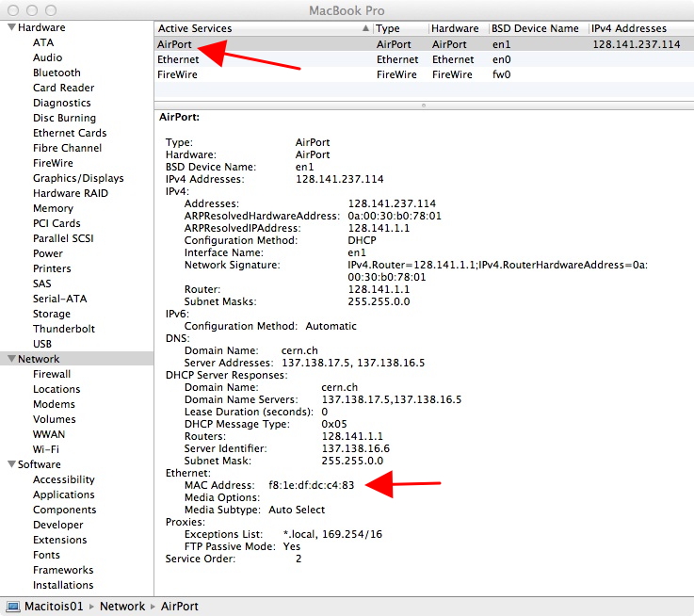Select Modems in sidebar

click(54, 404)
